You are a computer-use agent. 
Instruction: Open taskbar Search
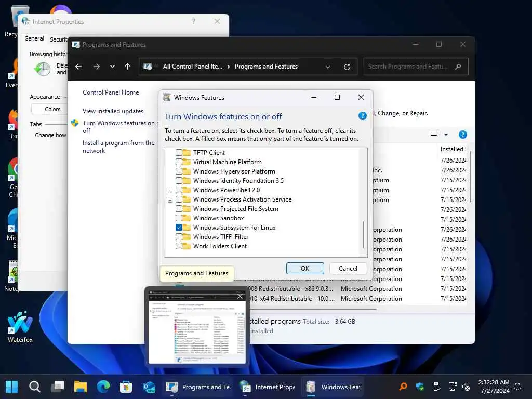point(35,387)
